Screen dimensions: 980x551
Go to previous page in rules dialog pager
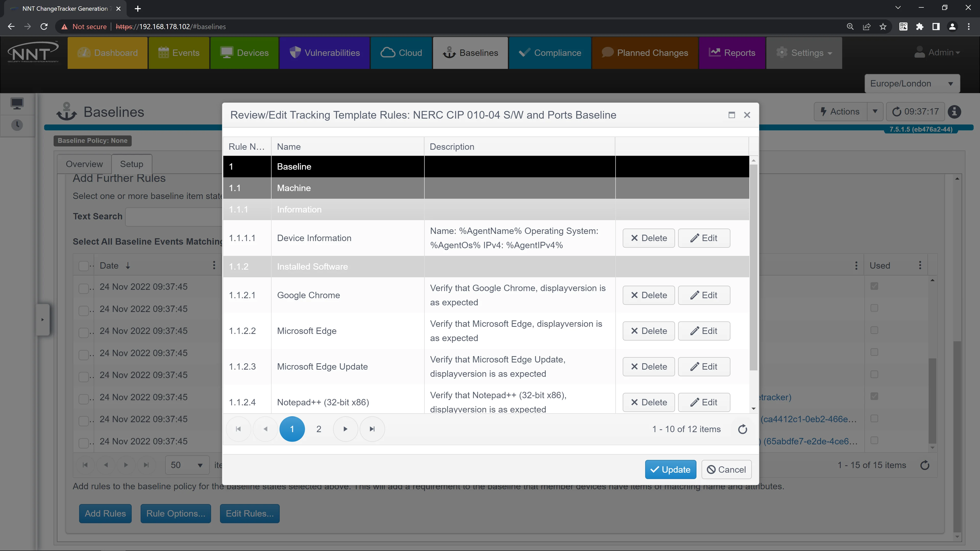point(265,429)
